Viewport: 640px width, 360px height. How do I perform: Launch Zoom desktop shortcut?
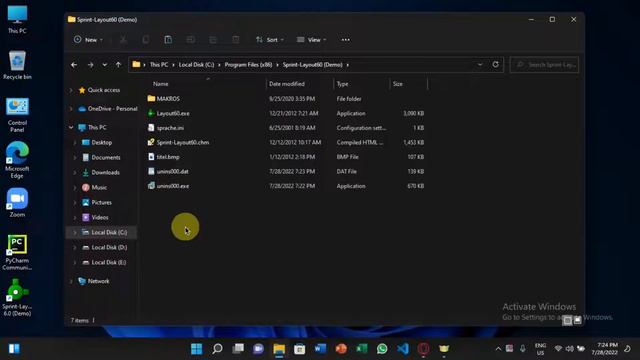pos(17,202)
